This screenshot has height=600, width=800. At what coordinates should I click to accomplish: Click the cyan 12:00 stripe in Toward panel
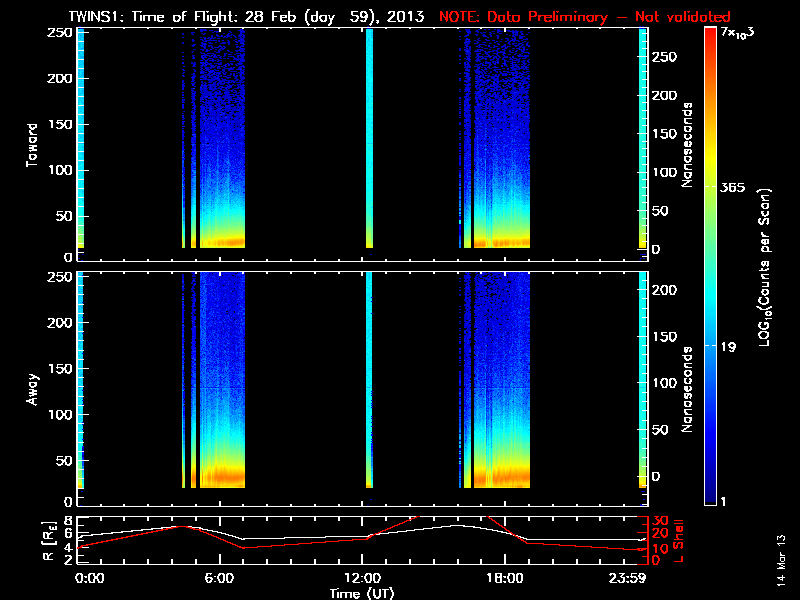pos(369,138)
